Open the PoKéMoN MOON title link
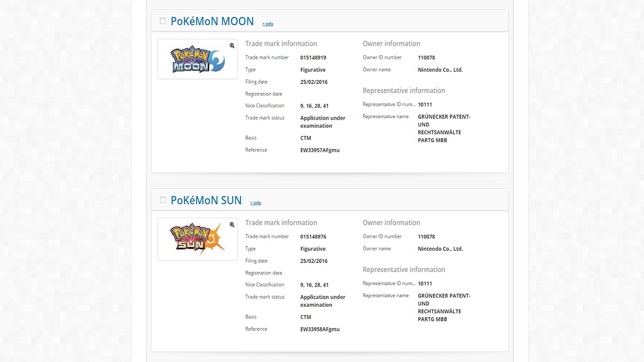 (x=212, y=21)
